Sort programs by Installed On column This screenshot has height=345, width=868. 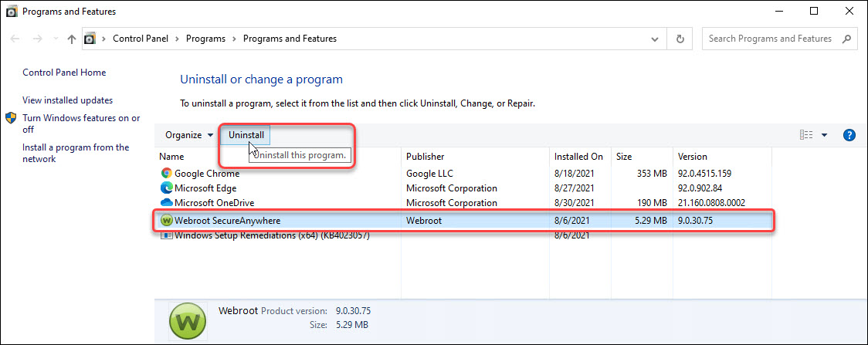578,157
